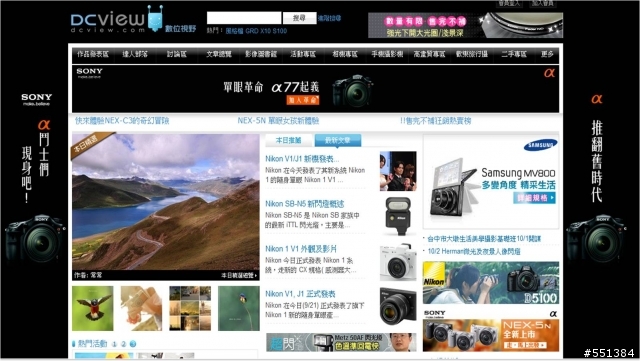Open 討論區 in the navigation bar
The height and width of the screenshot is (361, 640).
coord(177,54)
